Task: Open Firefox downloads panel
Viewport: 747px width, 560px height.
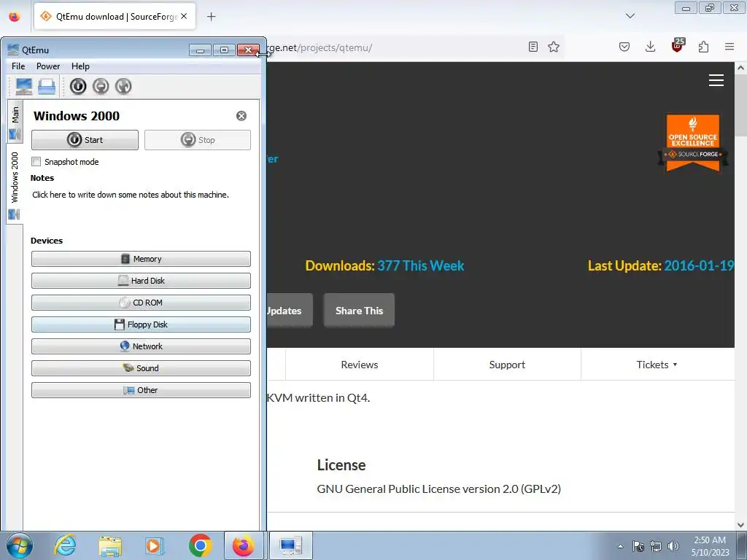Action: click(650, 47)
